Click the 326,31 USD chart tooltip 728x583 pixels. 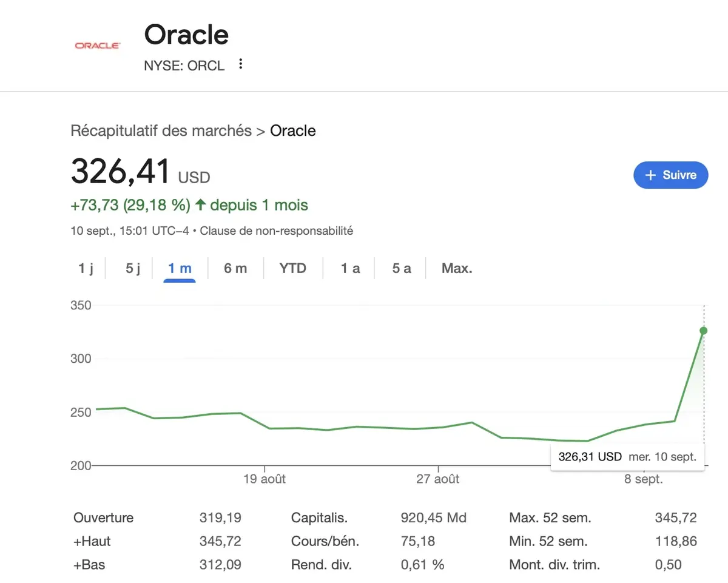[x=627, y=456]
